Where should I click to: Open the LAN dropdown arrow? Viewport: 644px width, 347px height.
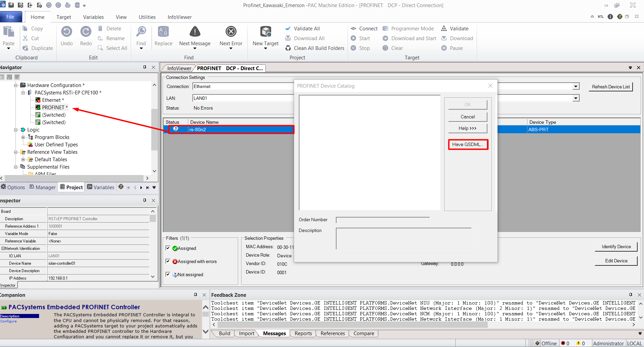point(576,98)
